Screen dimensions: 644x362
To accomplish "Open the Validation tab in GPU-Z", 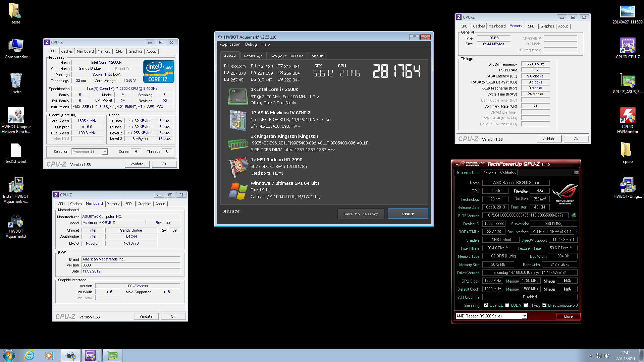I will coord(507,173).
